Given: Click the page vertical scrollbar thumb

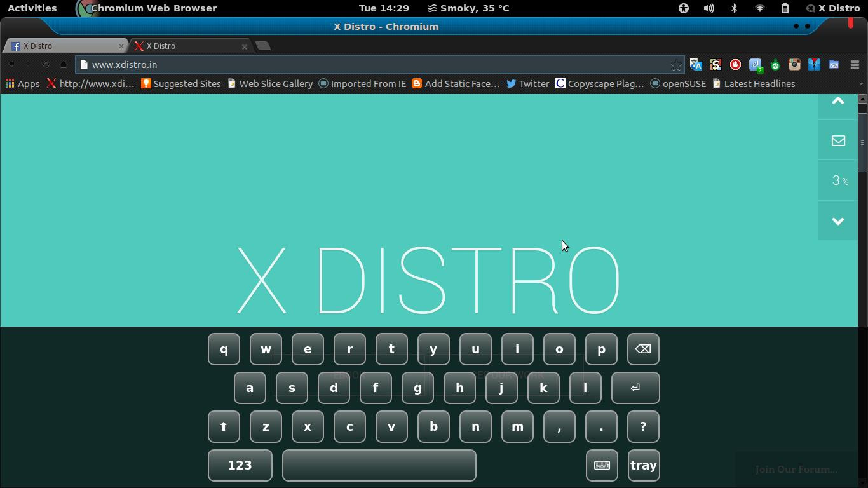Looking at the screenshot, I should 862,142.
